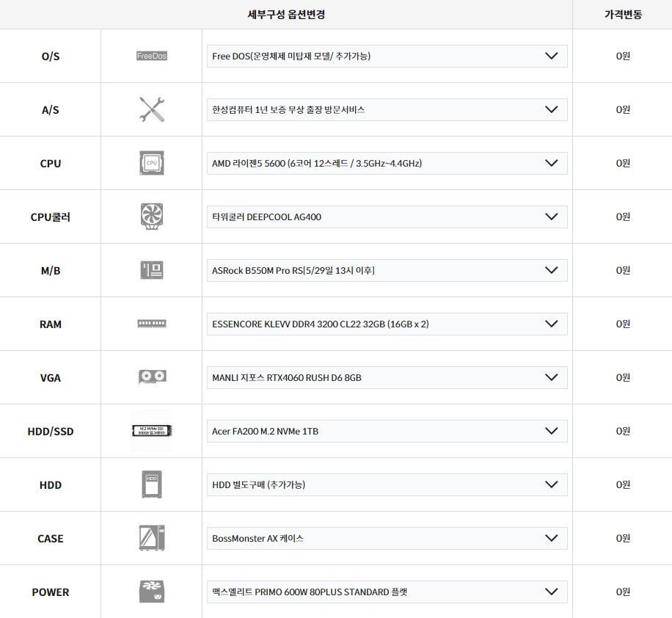Expand the AMD 라이젠5 5600 CPU dropdown
672x618 pixels.
387,164
